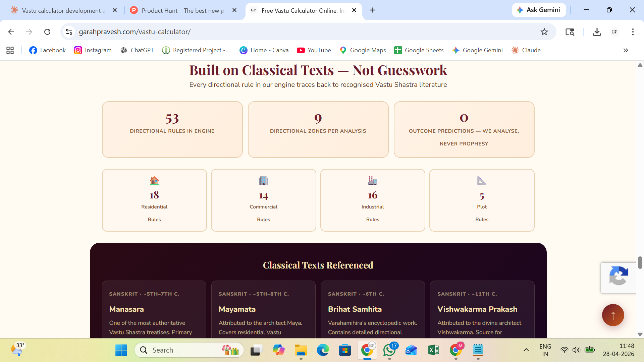Open the Claude bookmark
Viewport: 644px width, 362px height.
point(526,50)
